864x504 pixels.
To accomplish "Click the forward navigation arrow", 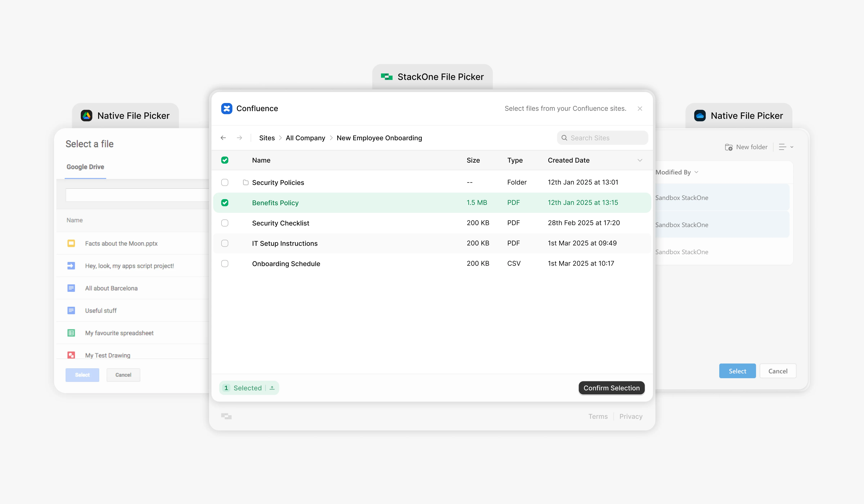I will (239, 138).
